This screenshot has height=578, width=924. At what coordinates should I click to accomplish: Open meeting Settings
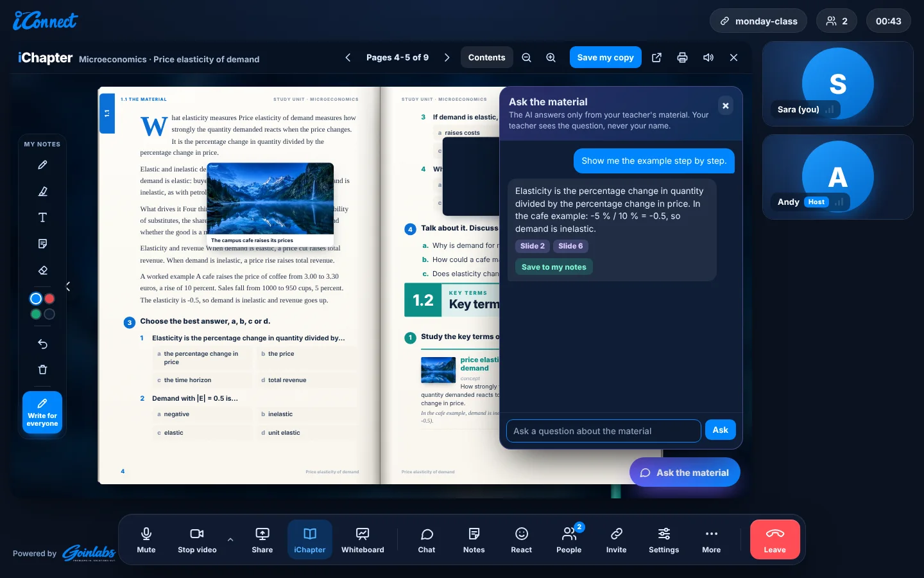(664, 540)
